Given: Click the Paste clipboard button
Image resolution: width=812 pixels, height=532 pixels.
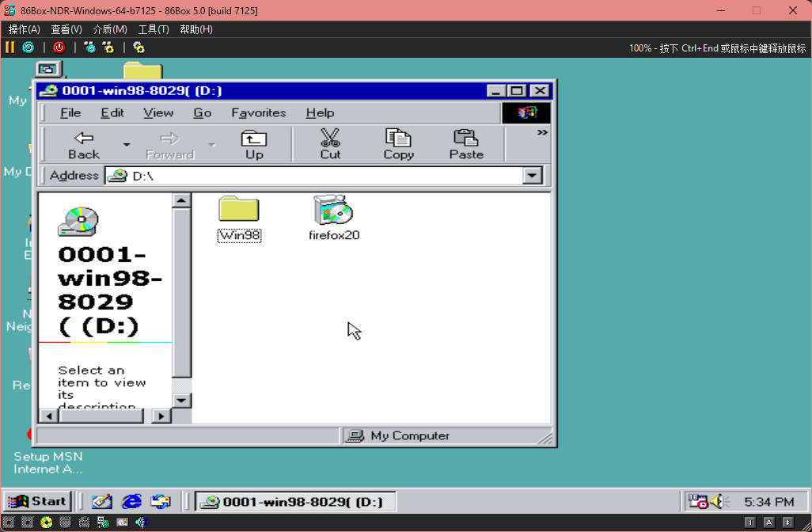Looking at the screenshot, I should 466,145.
